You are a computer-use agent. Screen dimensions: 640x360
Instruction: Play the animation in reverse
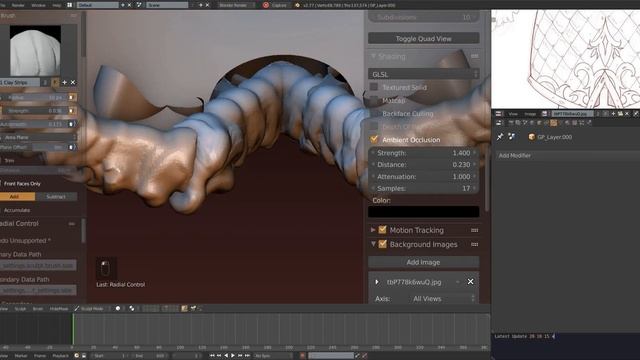pyautogui.click(x=226, y=356)
